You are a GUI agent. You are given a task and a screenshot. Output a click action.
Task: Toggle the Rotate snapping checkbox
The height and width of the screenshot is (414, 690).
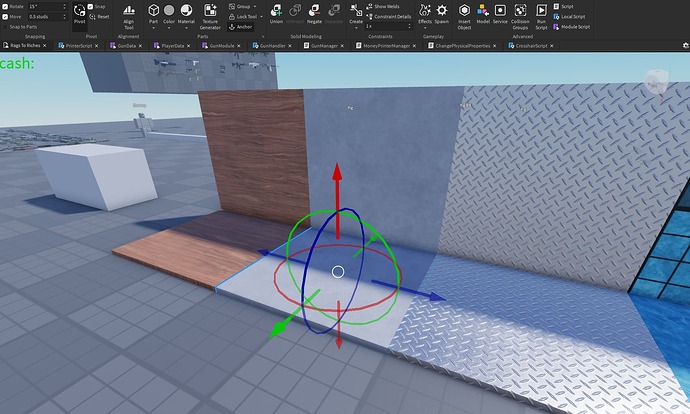5,7
